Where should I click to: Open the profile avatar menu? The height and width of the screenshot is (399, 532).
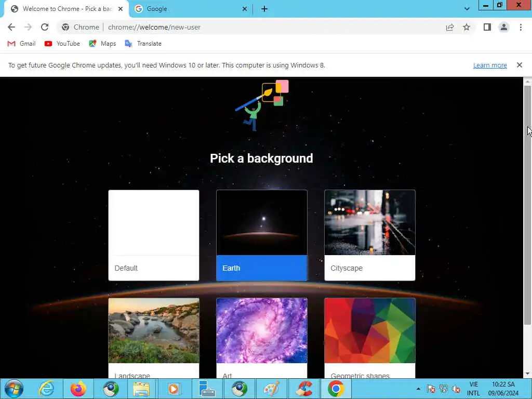504,27
